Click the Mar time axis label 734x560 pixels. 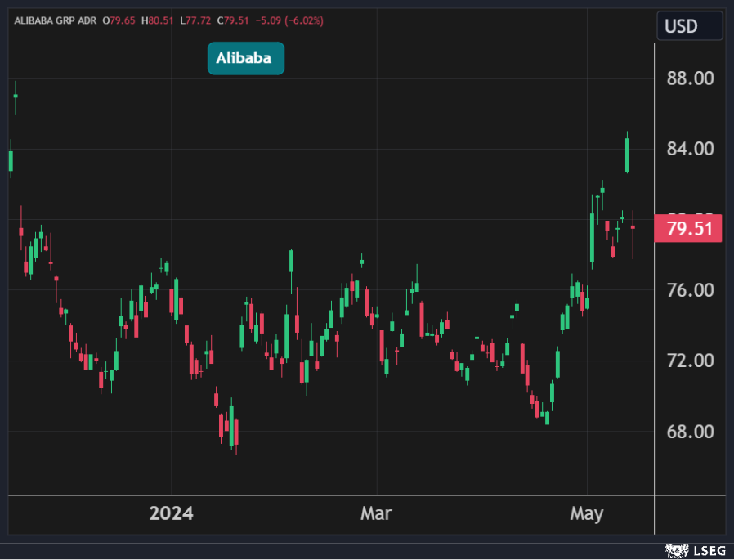tap(376, 513)
